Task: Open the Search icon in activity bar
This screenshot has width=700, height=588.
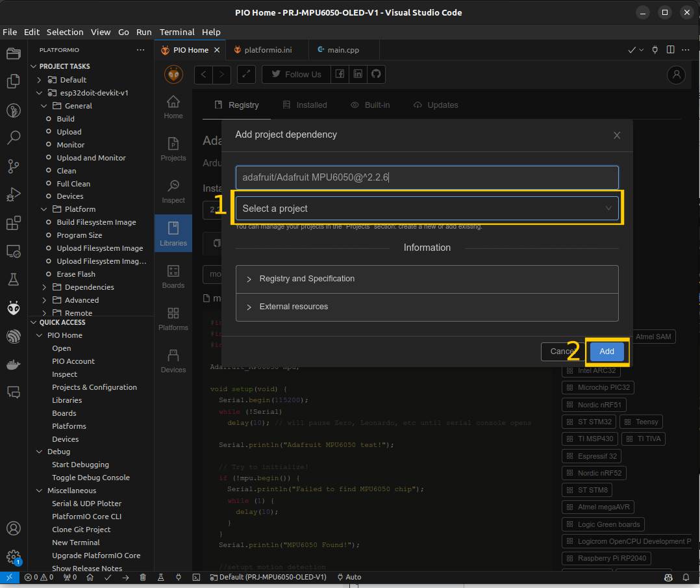Action: click(14, 138)
